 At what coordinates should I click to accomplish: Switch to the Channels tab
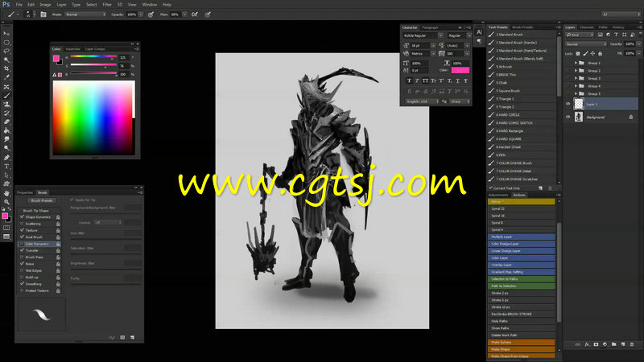tap(587, 27)
